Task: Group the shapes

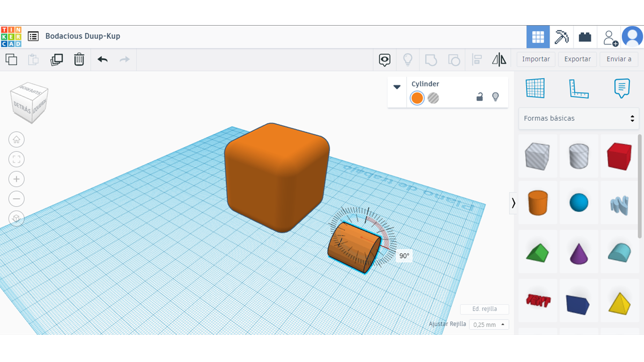Action: tap(431, 60)
